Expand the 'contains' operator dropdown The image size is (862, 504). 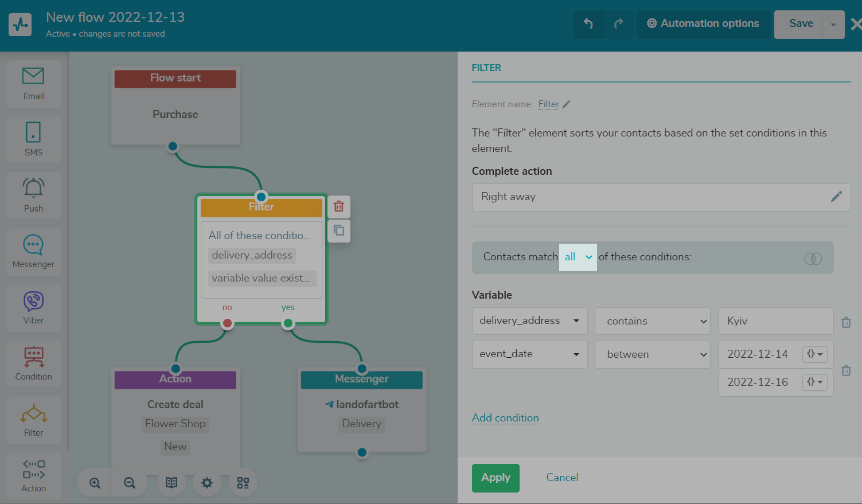coord(652,321)
